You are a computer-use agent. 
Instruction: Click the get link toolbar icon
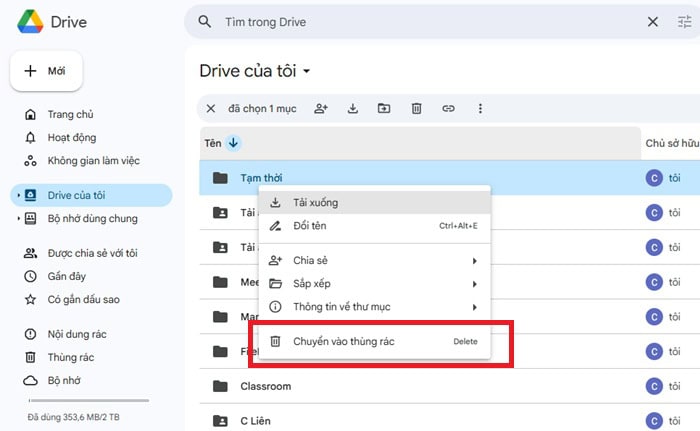[x=449, y=108]
